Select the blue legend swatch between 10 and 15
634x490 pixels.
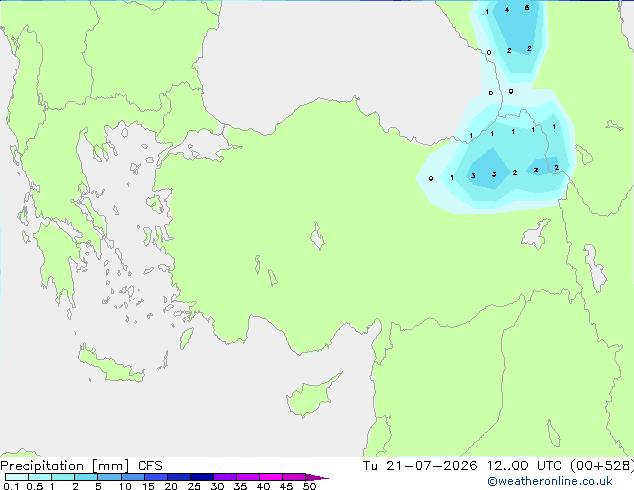coord(132,477)
